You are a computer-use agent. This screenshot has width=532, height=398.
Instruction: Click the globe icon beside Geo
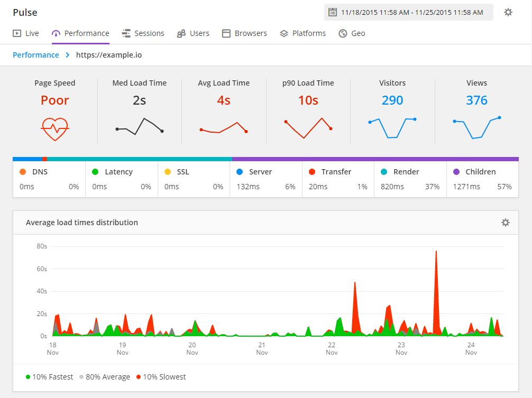click(x=343, y=33)
